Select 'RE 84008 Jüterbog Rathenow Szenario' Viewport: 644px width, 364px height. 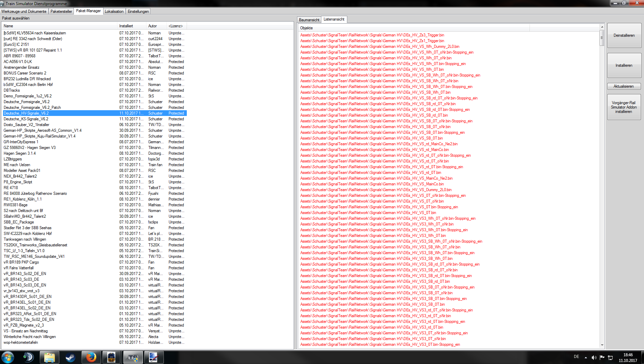[x=95, y=193]
